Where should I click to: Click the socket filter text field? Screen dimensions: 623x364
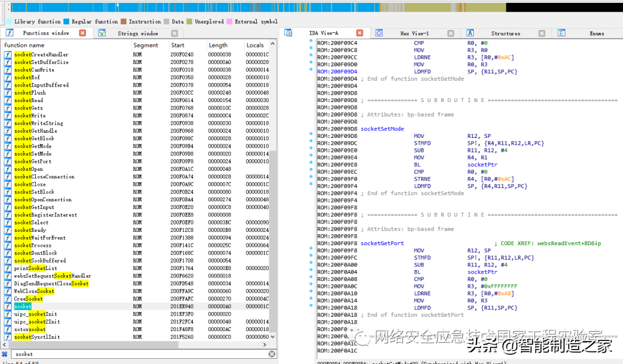tap(138, 354)
